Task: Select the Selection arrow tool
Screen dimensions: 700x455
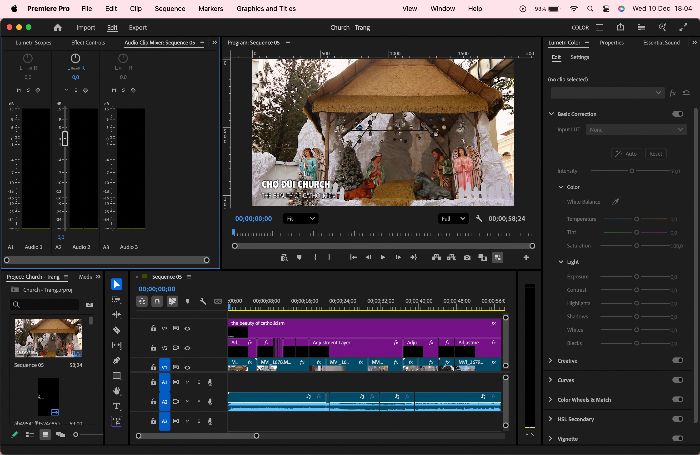Action: (117, 284)
